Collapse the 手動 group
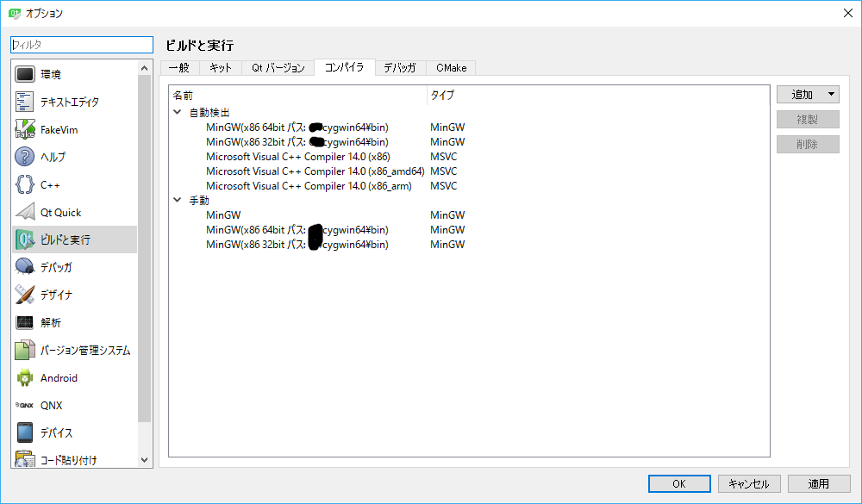 tap(178, 200)
